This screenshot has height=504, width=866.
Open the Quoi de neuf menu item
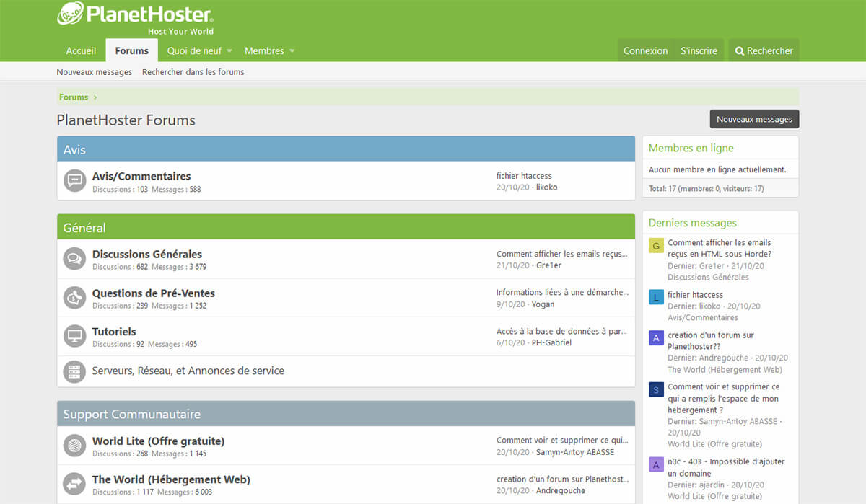(195, 50)
